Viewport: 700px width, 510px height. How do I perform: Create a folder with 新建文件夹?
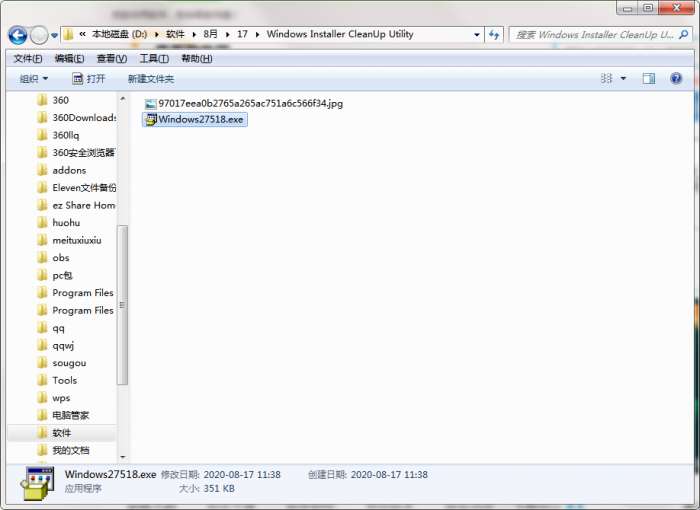[151, 79]
